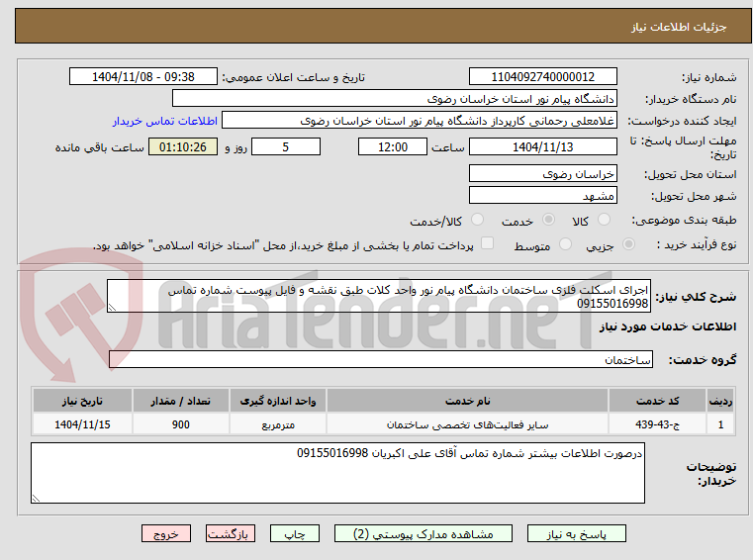Screen dimensions: 753x560
Task: Click the گروه خدمت label
Action: coord(703,360)
